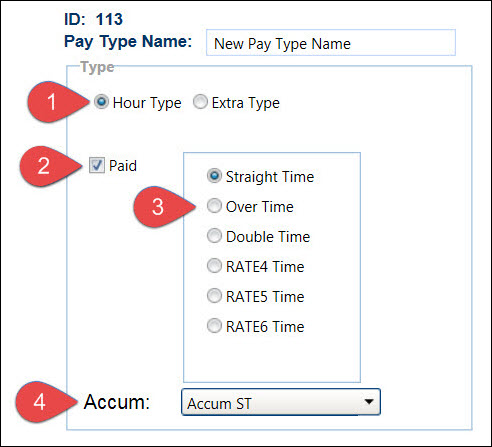492x447 pixels.
Task: Uncheck the Paid checkbox
Action: tap(97, 165)
